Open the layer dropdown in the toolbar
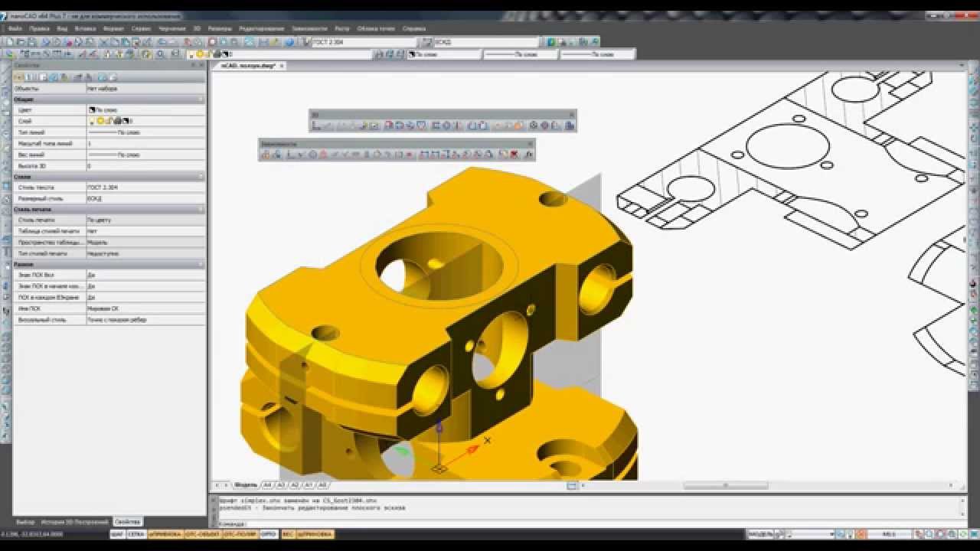This screenshot has height=551, width=980. coord(444,54)
